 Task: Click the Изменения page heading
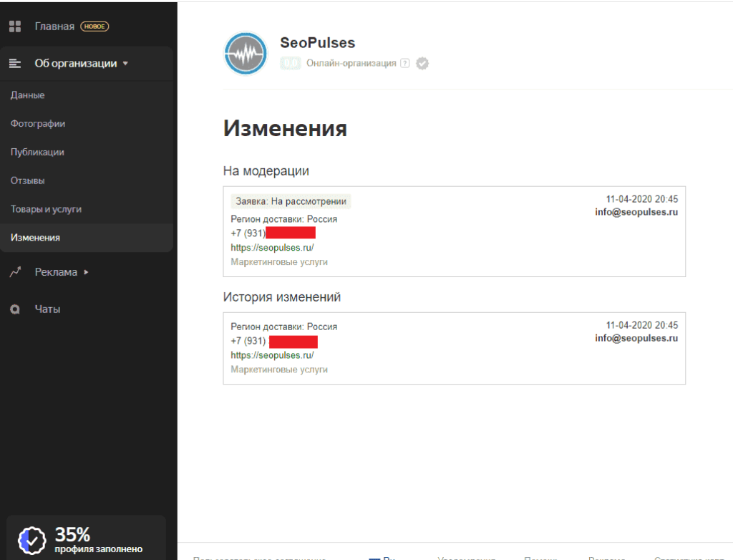[285, 128]
